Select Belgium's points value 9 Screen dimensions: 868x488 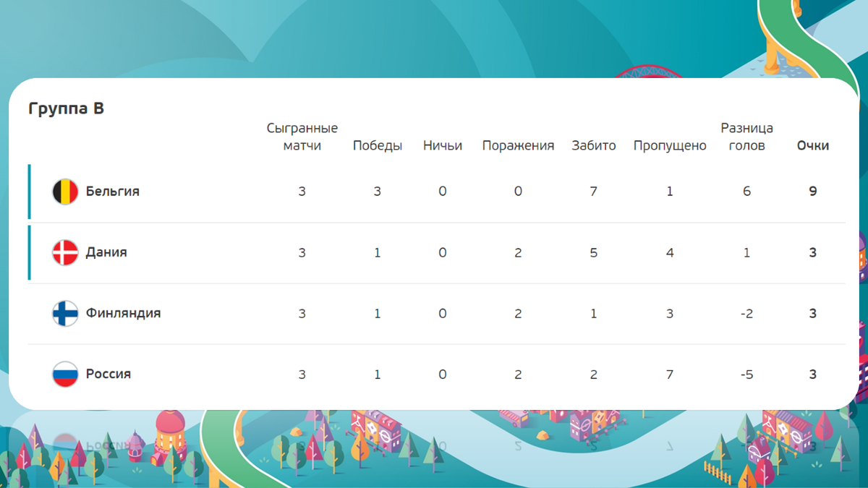click(813, 192)
